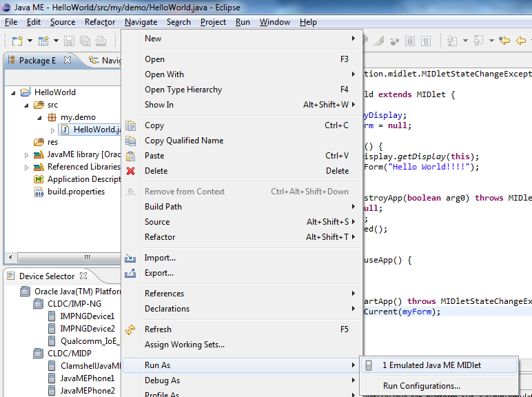This screenshot has height=397, width=532.
Task: Open the Declarations submenu
Action: click(x=242, y=309)
